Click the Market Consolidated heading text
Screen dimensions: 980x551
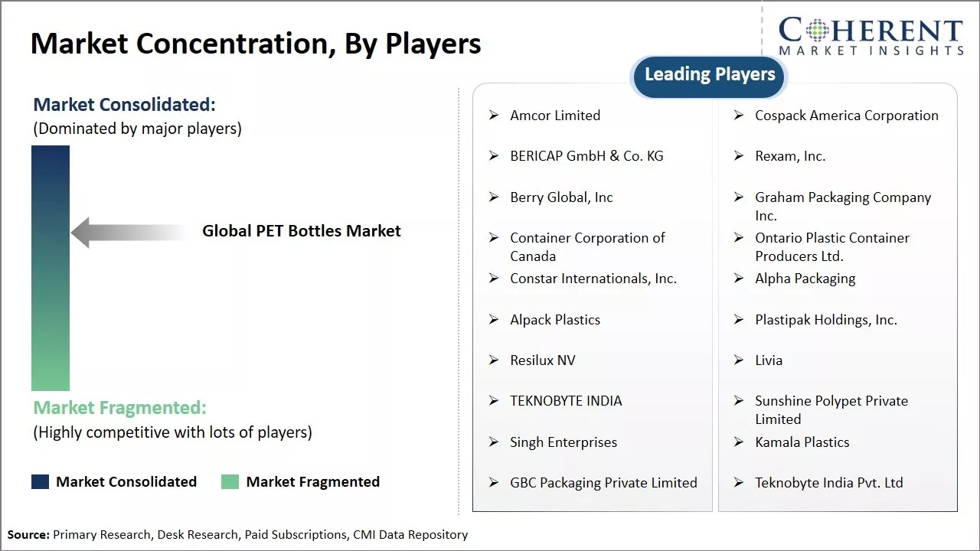[x=125, y=105]
